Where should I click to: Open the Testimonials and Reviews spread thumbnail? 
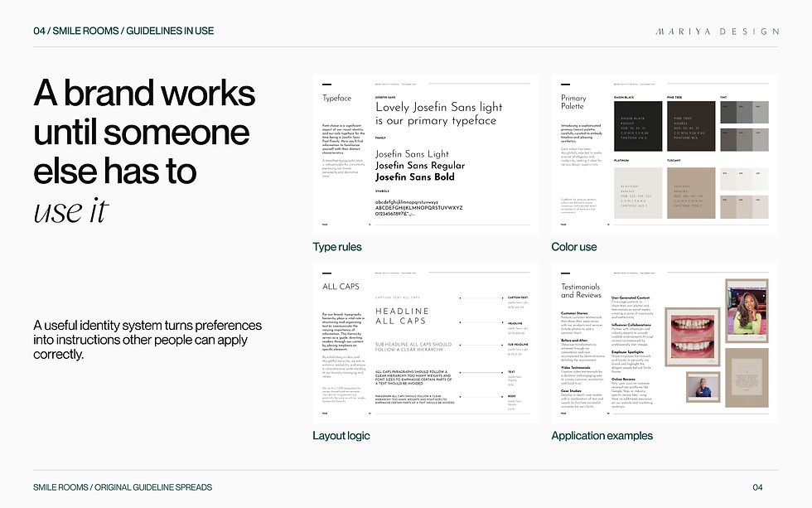coord(665,343)
